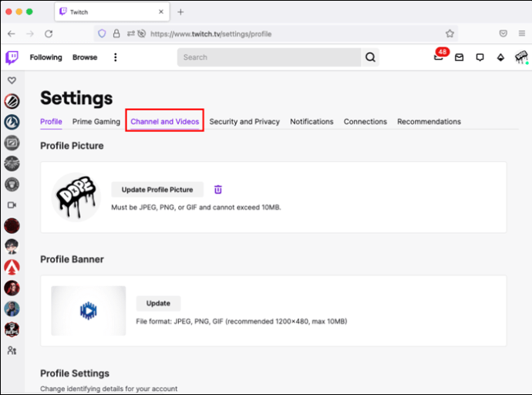This screenshot has width=532, height=395.
Task: Reload the page
Action: pos(49,34)
